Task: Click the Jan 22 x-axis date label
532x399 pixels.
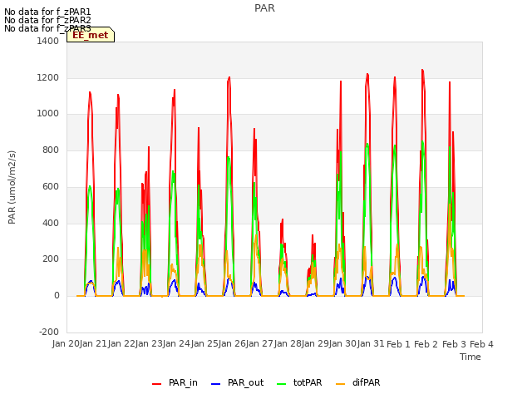Action: click(121, 344)
